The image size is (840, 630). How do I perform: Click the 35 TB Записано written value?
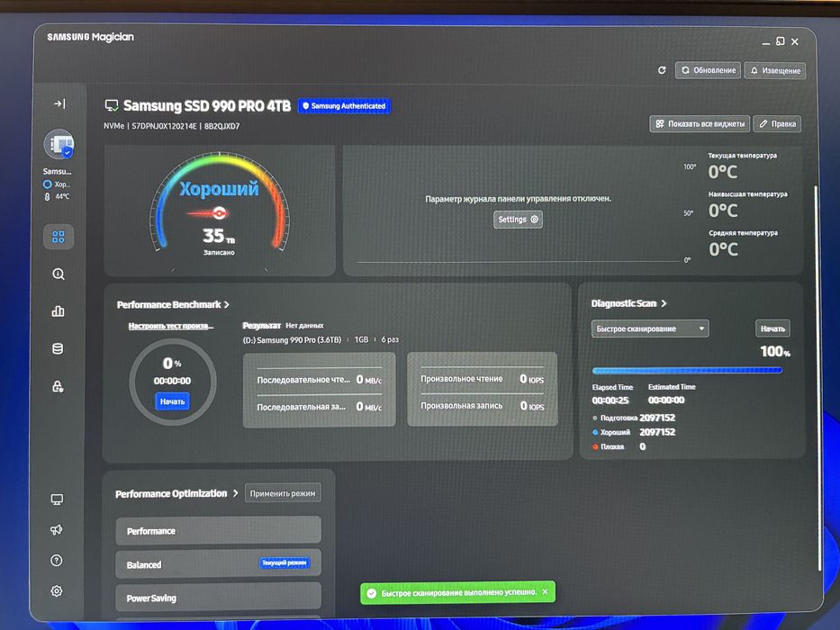pos(219,240)
